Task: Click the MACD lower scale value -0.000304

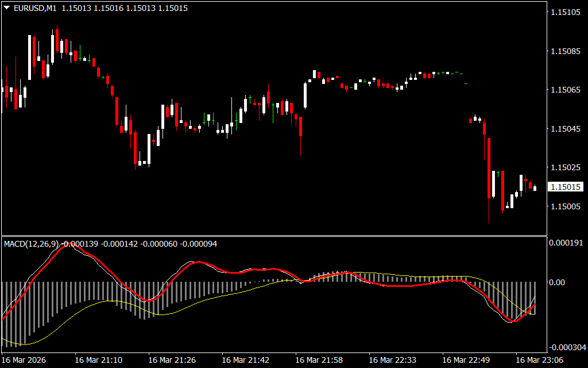Action: click(x=567, y=347)
